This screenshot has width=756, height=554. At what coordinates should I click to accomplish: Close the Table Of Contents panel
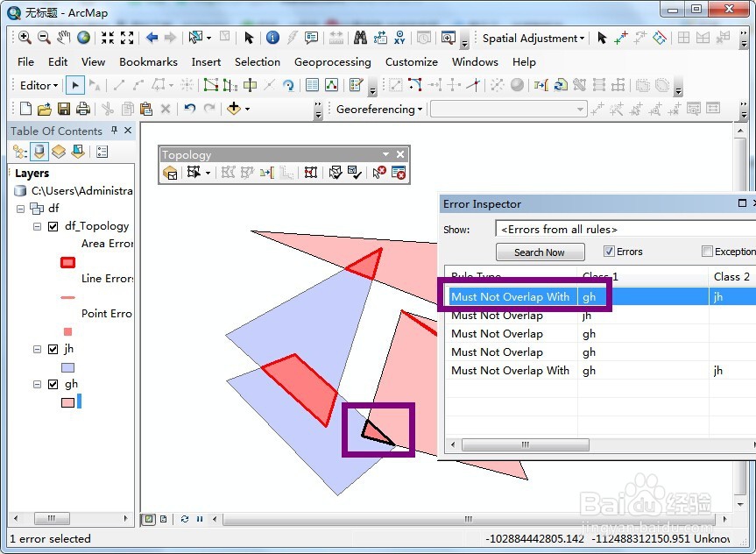pos(128,131)
